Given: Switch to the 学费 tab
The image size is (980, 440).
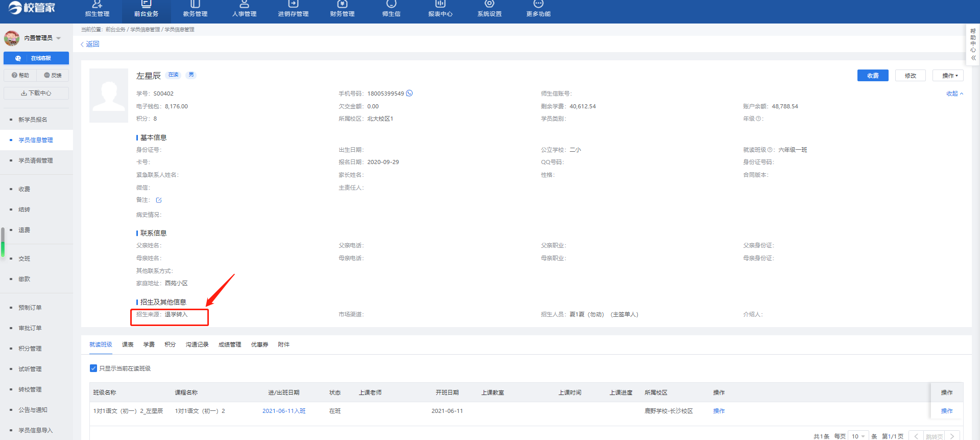Looking at the screenshot, I should click(149, 344).
